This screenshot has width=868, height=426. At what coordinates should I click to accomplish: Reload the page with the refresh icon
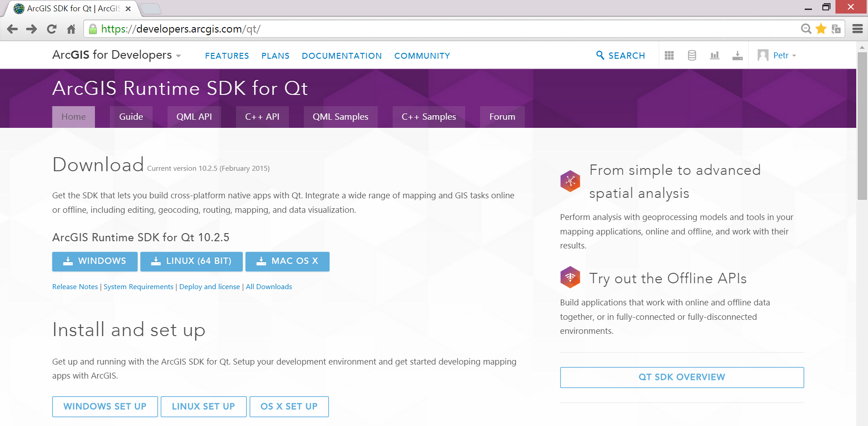click(x=52, y=29)
